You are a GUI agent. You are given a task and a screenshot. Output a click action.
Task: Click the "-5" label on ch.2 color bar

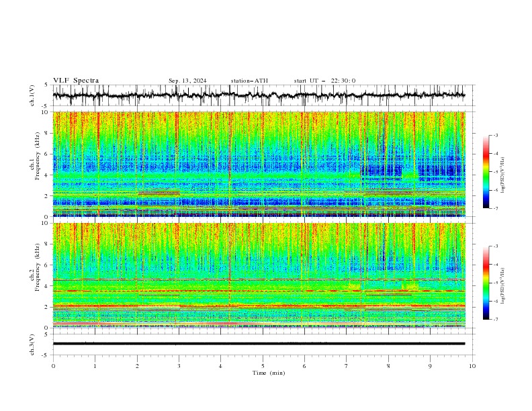tap(495, 283)
